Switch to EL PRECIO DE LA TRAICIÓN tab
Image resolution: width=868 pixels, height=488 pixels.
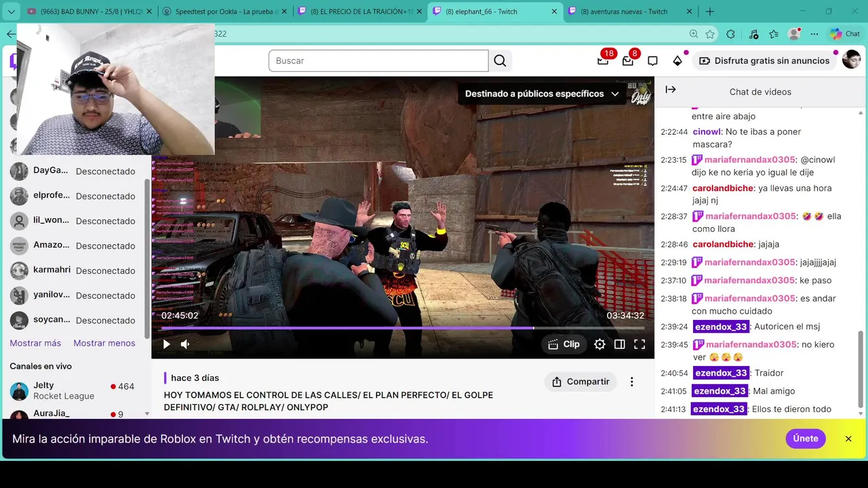pyautogui.click(x=360, y=12)
